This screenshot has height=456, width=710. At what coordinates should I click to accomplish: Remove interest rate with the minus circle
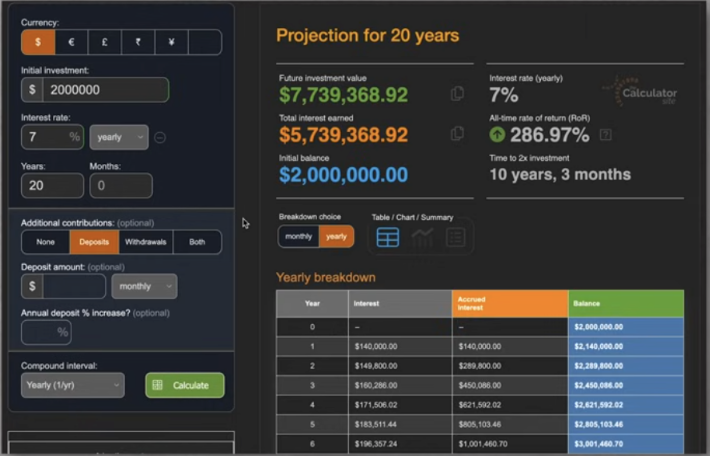pyautogui.click(x=160, y=137)
